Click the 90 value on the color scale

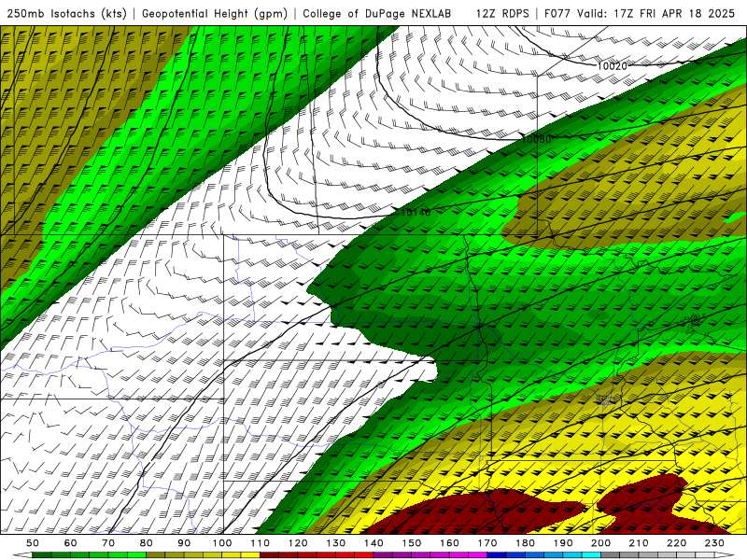(184, 543)
